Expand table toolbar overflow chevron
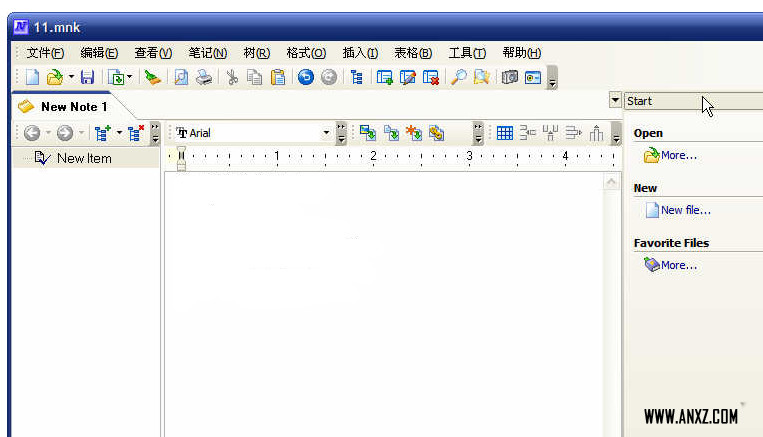763x437 pixels. point(616,133)
